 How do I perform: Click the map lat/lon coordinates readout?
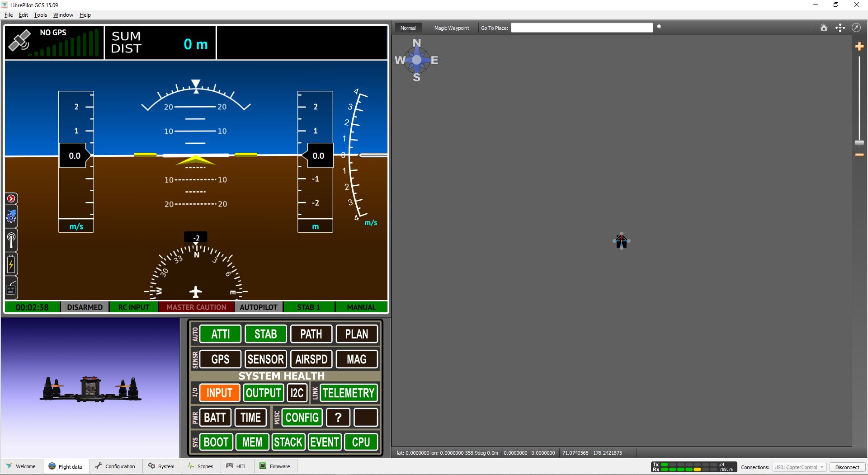447,453
